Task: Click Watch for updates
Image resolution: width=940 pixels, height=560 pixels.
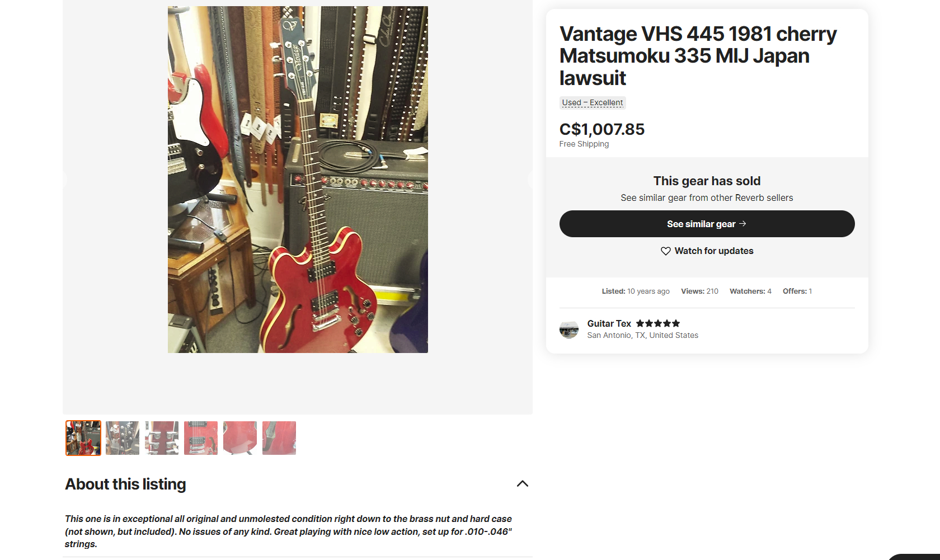Action: [x=707, y=251]
